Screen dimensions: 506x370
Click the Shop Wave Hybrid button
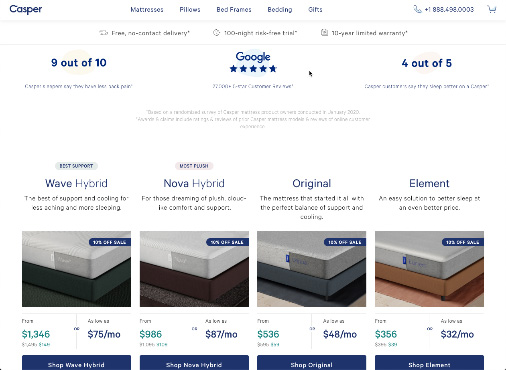pyautogui.click(x=76, y=363)
